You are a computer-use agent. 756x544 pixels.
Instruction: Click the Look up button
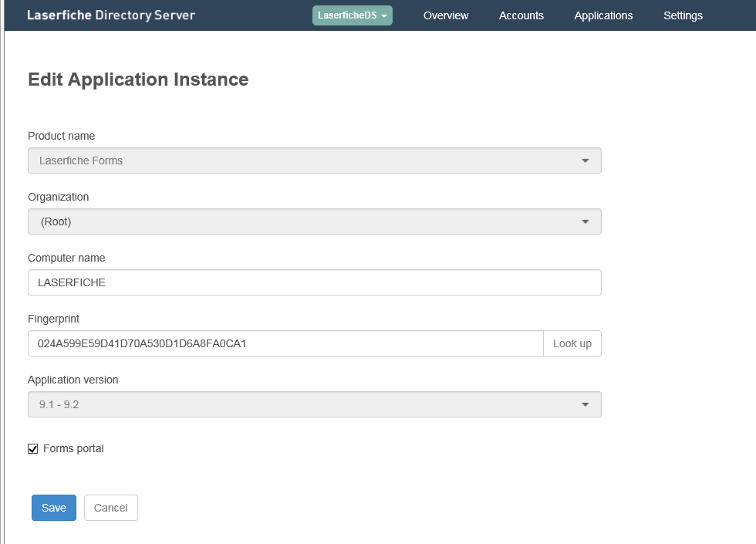(x=572, y=343)
